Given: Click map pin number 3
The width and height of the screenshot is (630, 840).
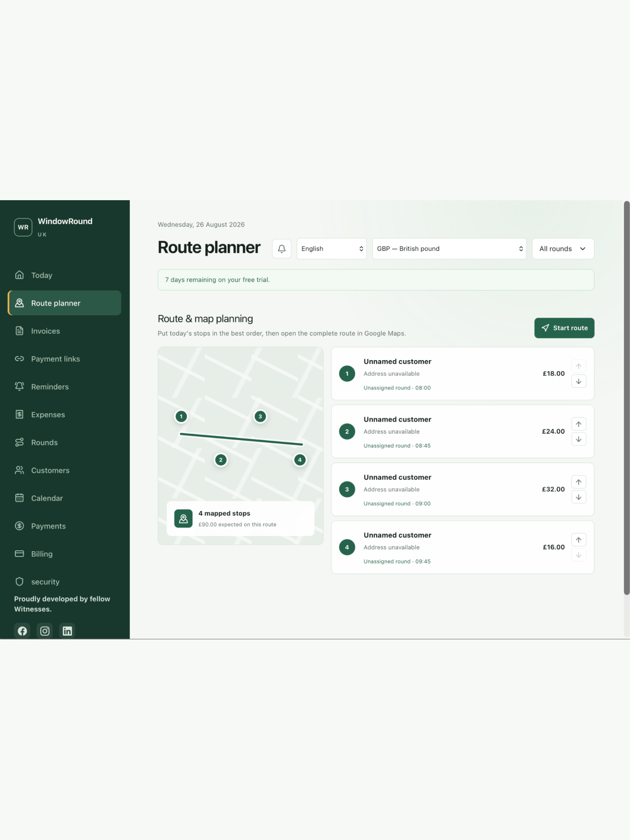Looking at the screenshot, I should 260,417.
